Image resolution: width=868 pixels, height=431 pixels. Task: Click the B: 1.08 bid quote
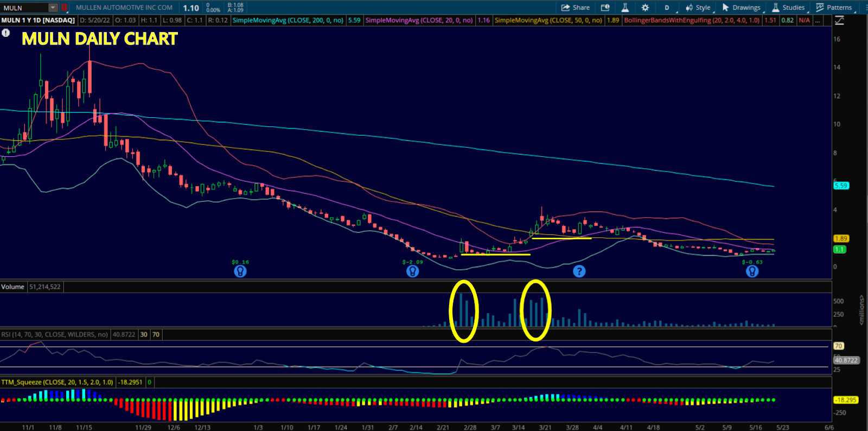tap(235, 5)
